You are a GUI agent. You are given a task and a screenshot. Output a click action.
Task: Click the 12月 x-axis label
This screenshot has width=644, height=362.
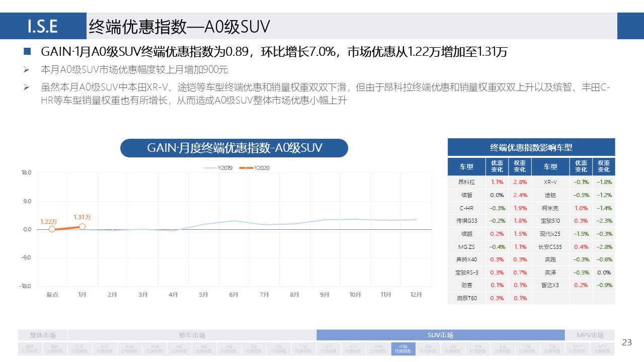416,295
